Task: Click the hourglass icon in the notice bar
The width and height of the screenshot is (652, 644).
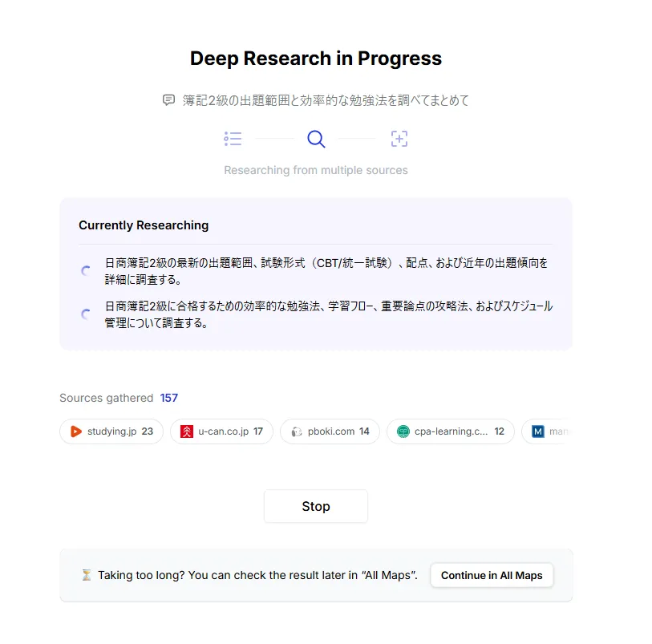Action: click(x=86, y=575)
